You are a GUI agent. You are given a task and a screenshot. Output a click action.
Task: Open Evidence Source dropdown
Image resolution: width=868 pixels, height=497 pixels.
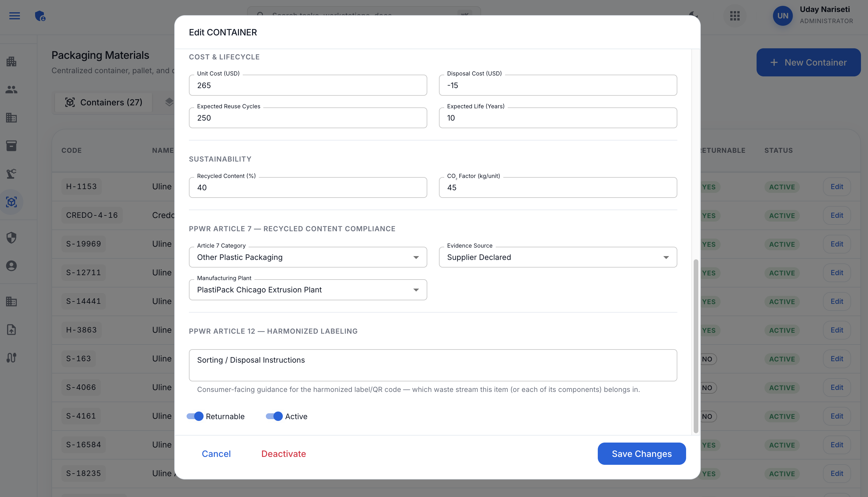coord(558,257)
